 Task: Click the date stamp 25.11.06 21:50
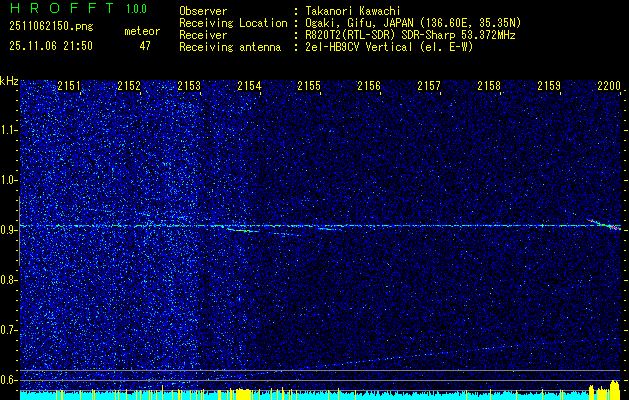pos(51,46)
